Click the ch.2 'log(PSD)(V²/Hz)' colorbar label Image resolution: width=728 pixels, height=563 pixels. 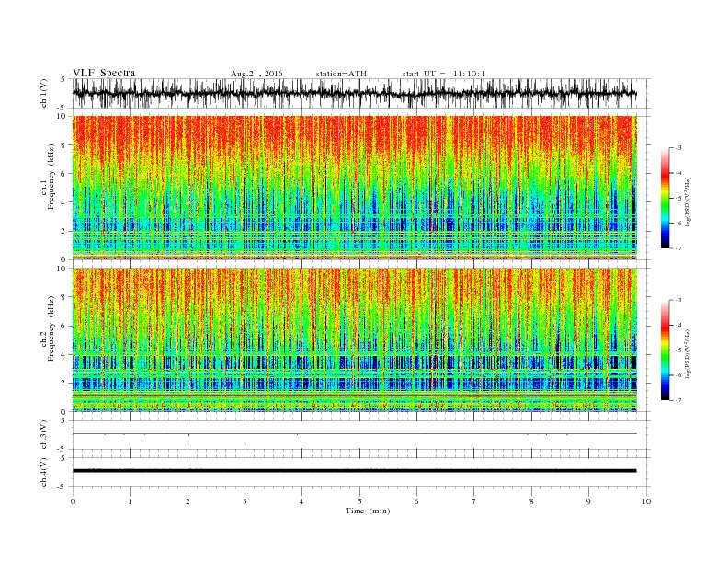pyautogui.click(x=689, y=354)
